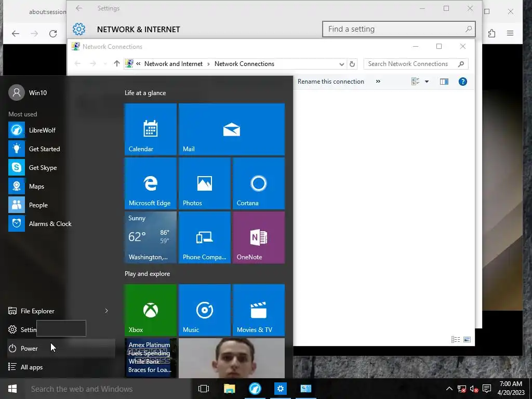Click Find a setting search box
Screen dimensions: 532x399
coord(398,29)
